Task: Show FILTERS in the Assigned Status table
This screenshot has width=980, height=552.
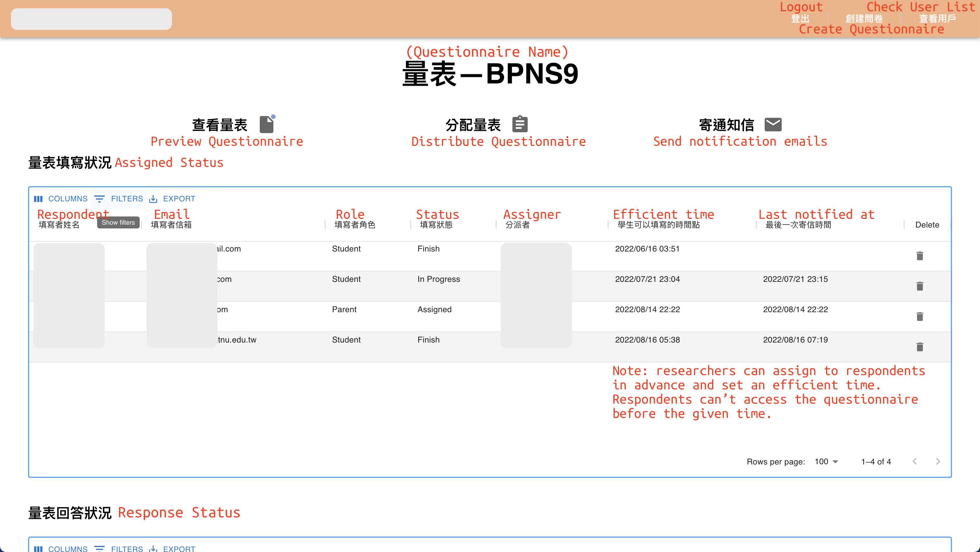Action: (x=119, y=199)
